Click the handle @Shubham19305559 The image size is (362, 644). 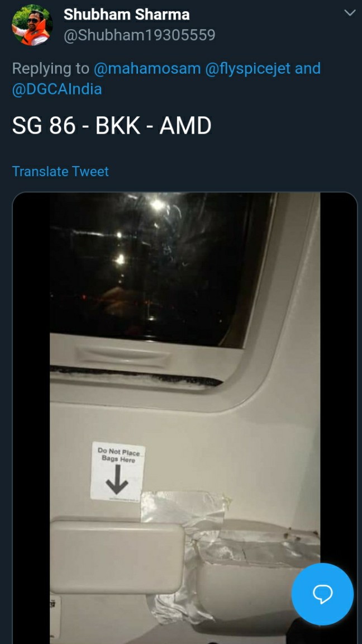tap(139, 35)
